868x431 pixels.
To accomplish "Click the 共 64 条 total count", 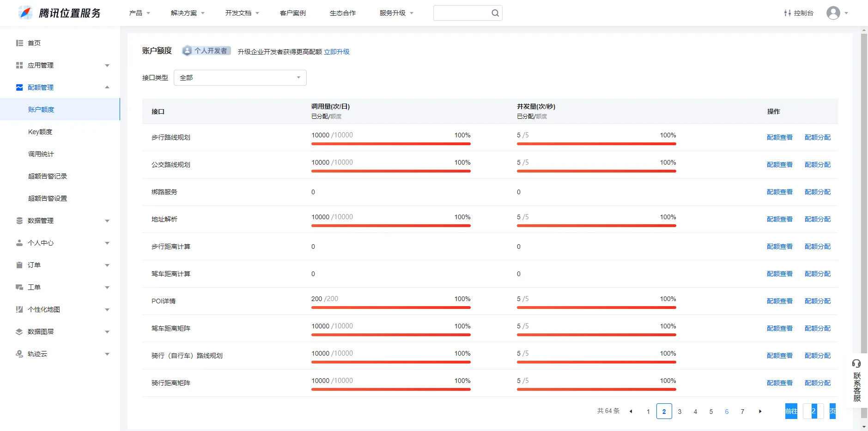I will [x=608, y=411].
